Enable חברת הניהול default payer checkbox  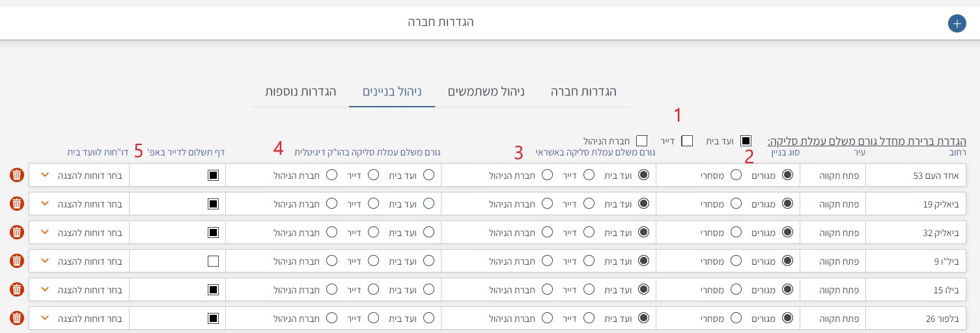point(642,140)
